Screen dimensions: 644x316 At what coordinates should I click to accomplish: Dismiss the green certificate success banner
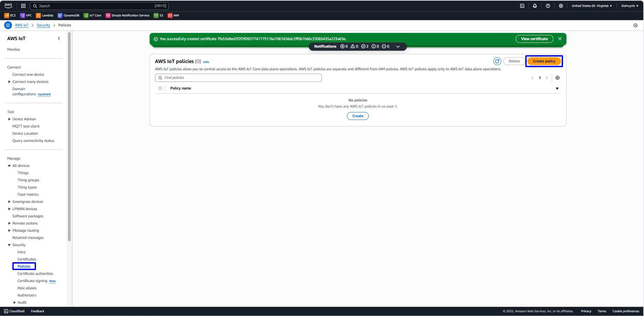point(560,39)
